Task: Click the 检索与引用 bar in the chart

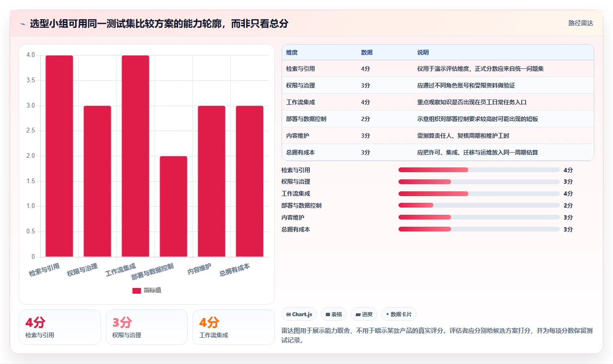Action: coord(59,156)
